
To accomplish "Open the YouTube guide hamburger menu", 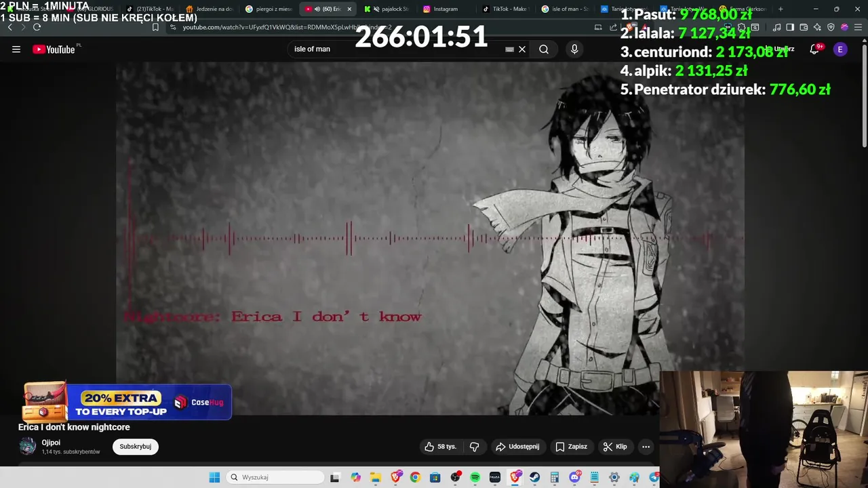I will (16, 49).
